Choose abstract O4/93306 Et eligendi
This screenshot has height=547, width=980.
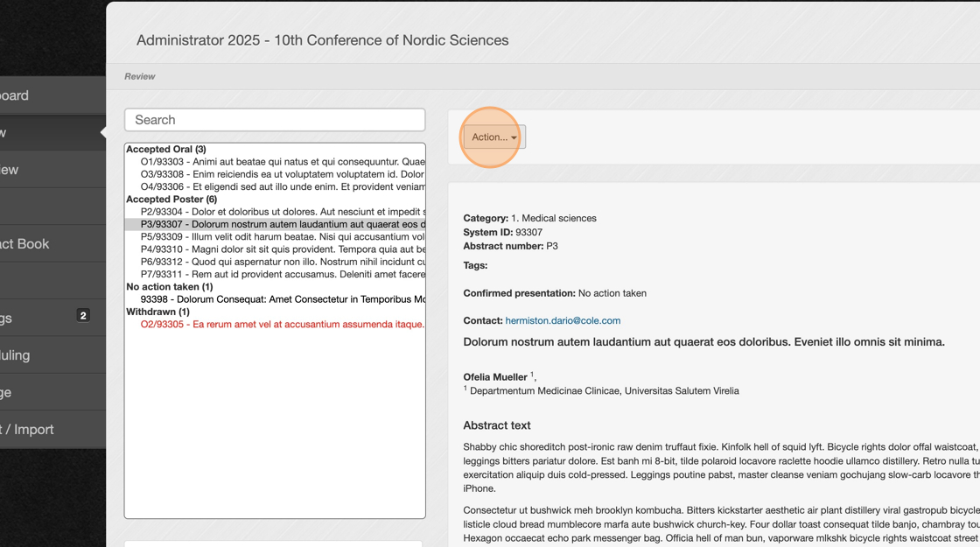[282, 186]
